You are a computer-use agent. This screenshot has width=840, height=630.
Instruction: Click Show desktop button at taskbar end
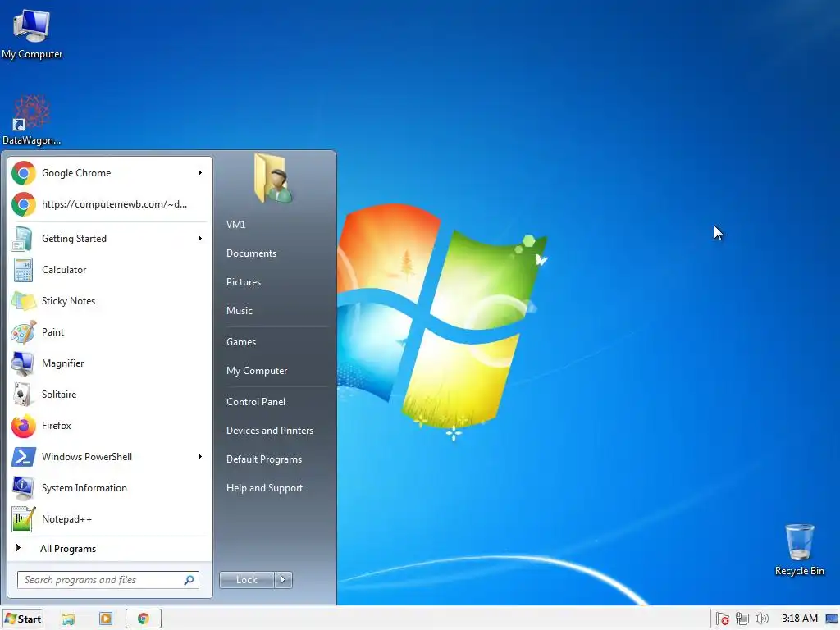[x=832, y=619]
